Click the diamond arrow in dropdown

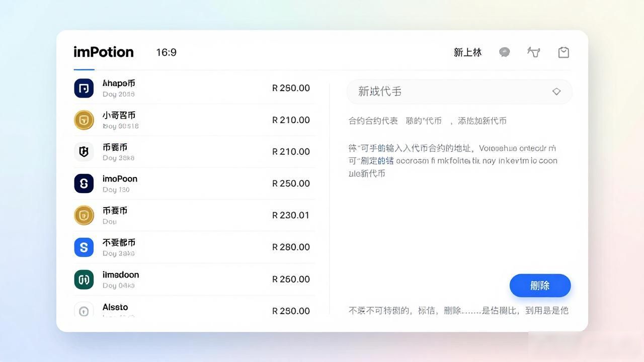556,92
